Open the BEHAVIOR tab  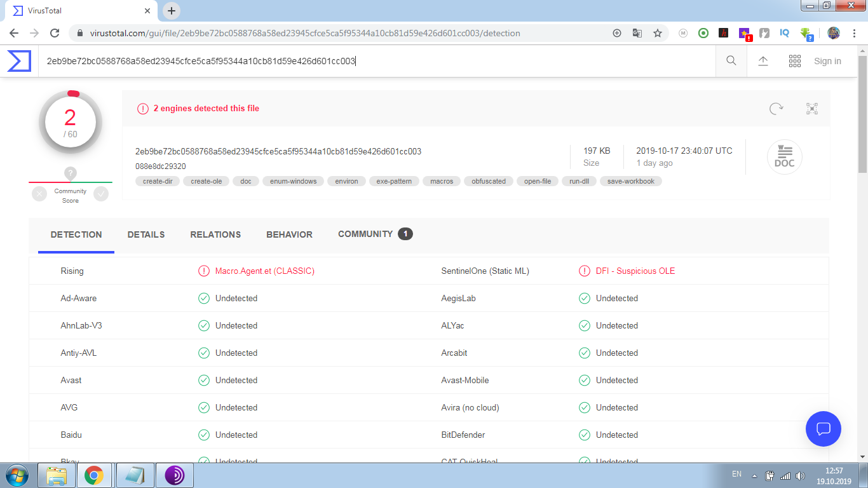pos(289,234)
